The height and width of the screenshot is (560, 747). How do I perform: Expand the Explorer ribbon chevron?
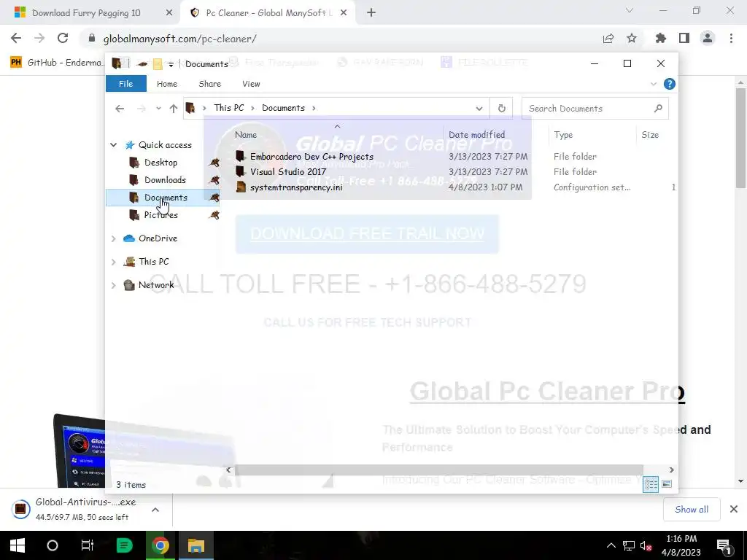(x=654, y=84)
